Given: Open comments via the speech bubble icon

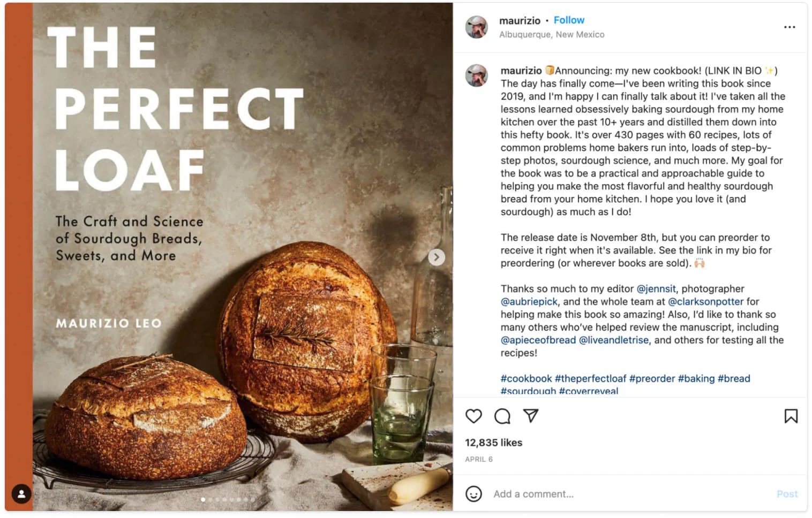Looking at the screenshot, I should [502, 416].
